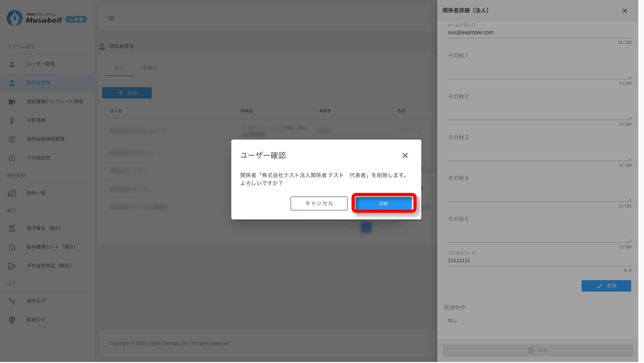This screenshot has width=644, height=363.
Task: Click the 追加 add button
Action: (127, 93)
